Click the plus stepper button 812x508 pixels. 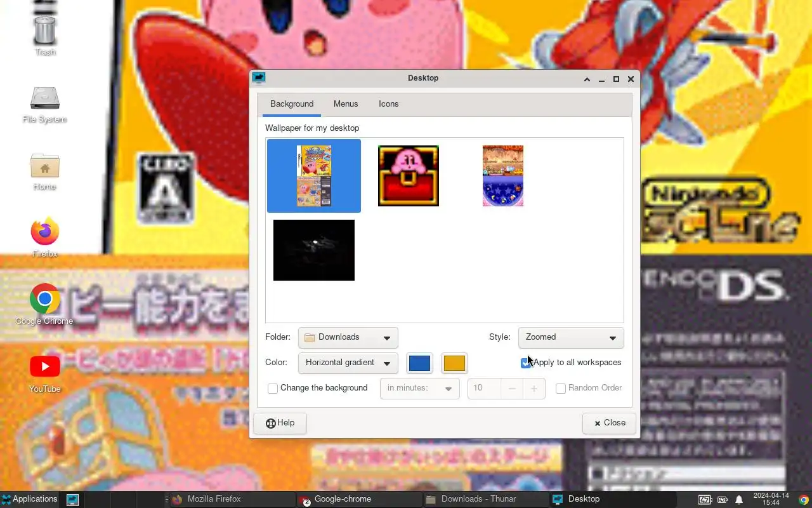click(x=534, y=388)
